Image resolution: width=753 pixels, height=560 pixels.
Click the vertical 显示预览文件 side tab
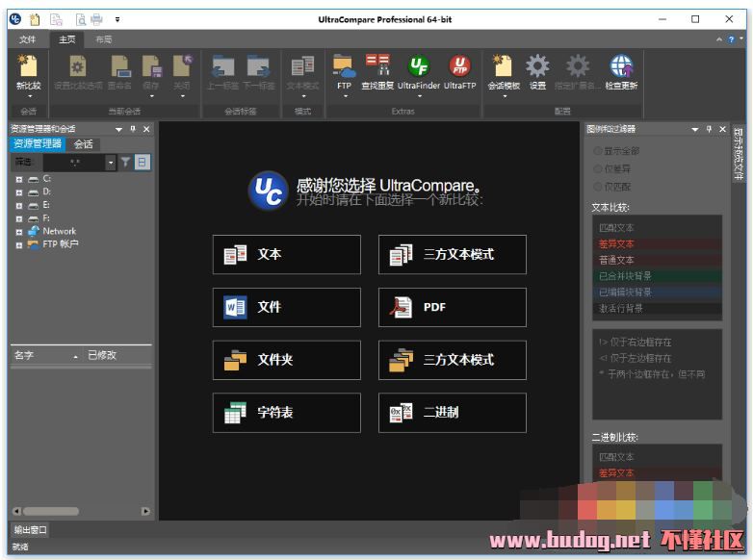739,154
